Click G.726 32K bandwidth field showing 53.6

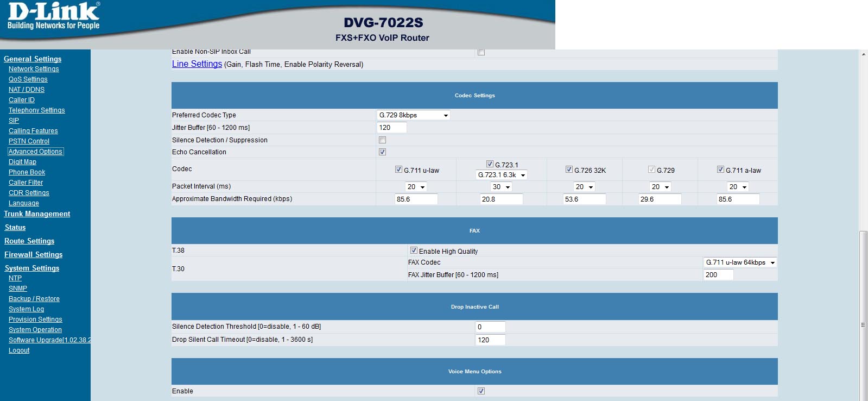(x=584, y=199)
